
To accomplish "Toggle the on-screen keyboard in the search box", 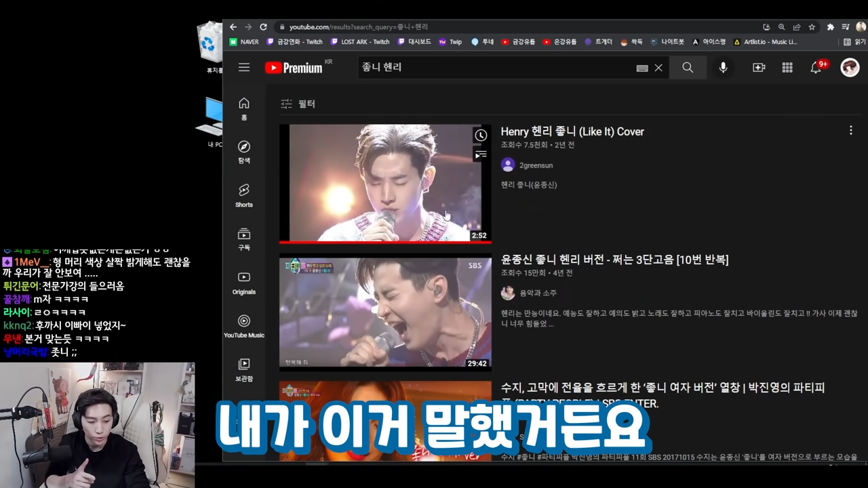I will point(642,68).
